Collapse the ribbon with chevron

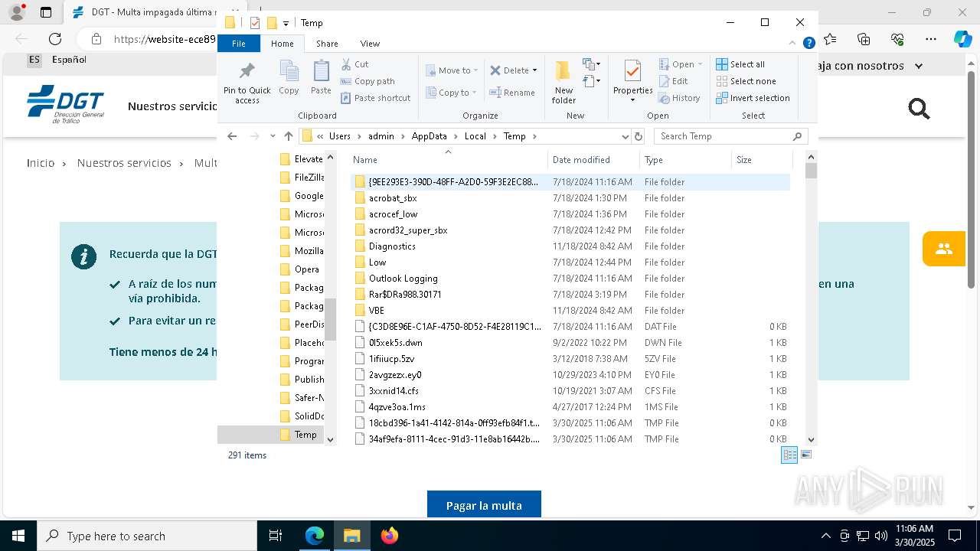[793, 44]
